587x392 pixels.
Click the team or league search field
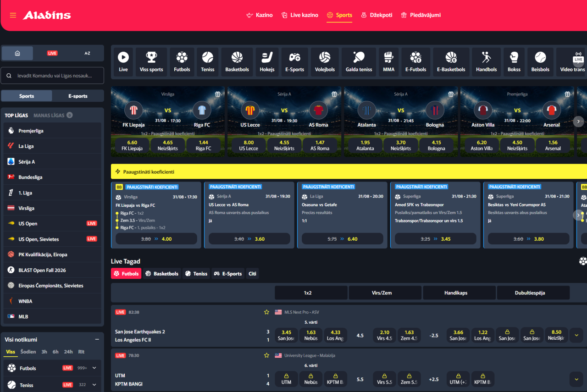point(52,76)
